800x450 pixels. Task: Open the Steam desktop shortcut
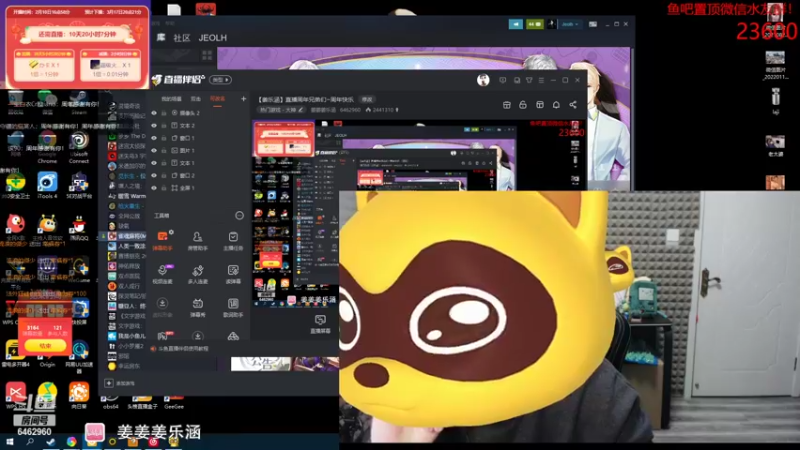click(79, 103)
